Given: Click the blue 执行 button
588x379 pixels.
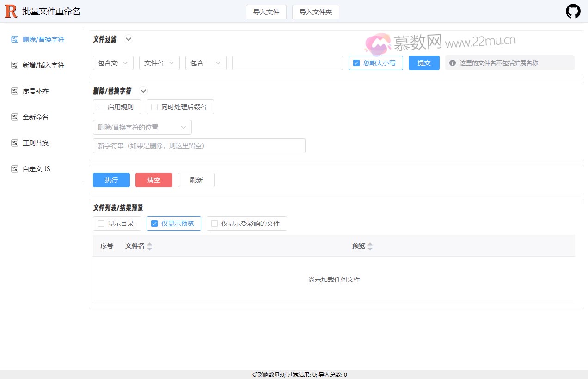Looking at the screenshot, I should pyautogui.click(x=111, y=180).
